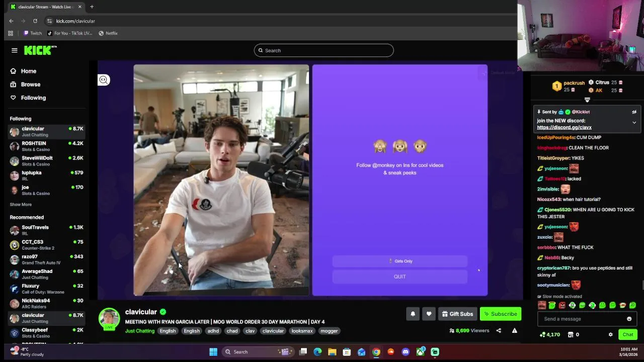Open For You - TikTok bookmark
The height and width of the screenshot is (362, 644).
[x=70, y=33]
